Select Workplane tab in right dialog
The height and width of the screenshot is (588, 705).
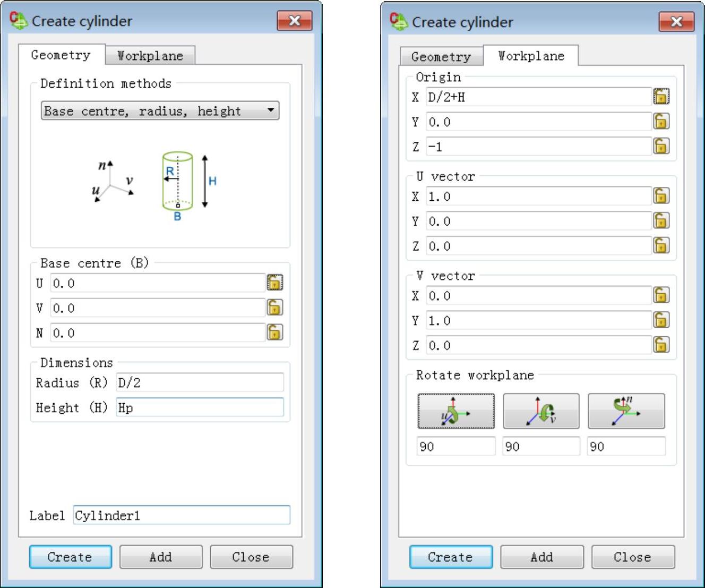[531, 56]
